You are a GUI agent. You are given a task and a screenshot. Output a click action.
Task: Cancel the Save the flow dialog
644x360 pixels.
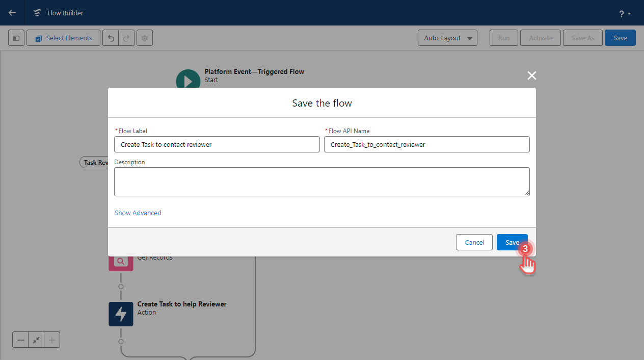click(474, 242)
